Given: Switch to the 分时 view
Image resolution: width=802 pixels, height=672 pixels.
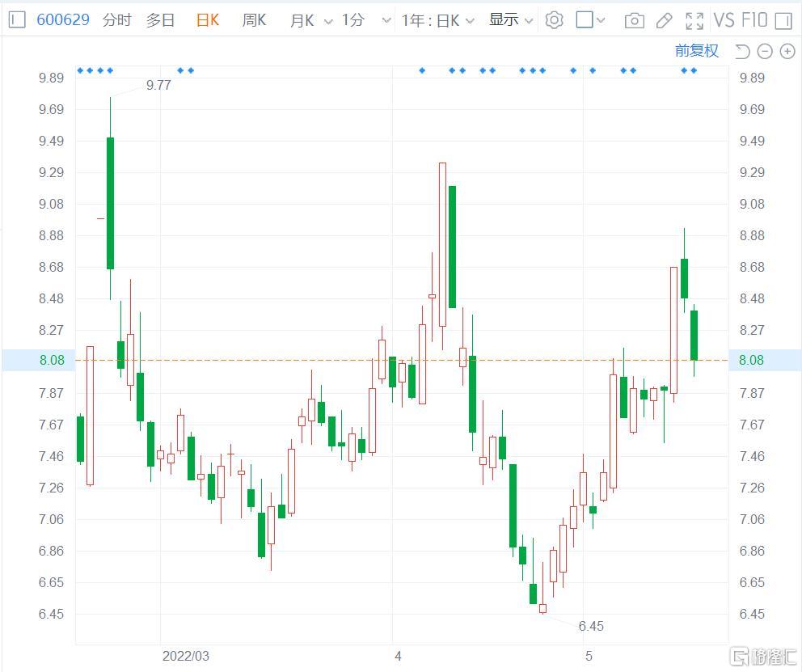Looking at the screenshot, I should (x=116, y=20).
